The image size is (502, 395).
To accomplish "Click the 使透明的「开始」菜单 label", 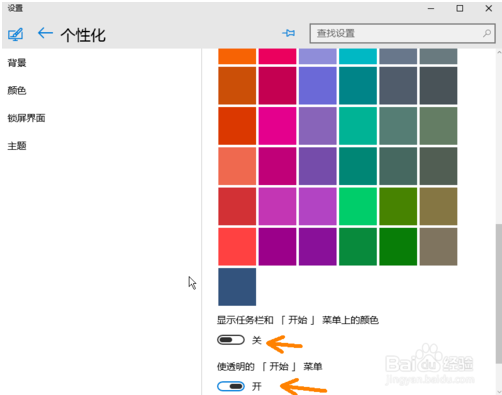I will [269, 367].
